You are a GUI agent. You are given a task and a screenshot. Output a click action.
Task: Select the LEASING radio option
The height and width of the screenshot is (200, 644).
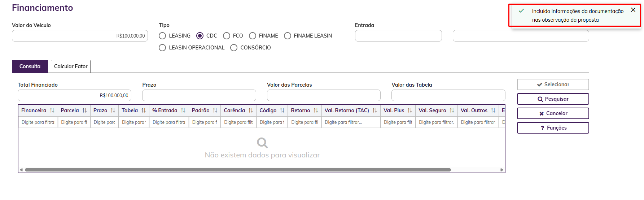pos(163,36)
